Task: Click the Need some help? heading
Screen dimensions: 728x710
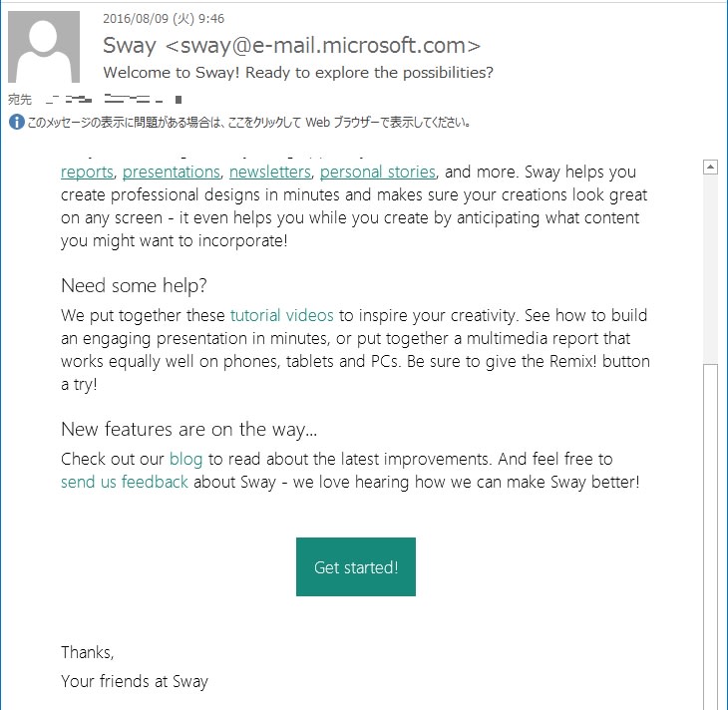Action: coord(134,285)
